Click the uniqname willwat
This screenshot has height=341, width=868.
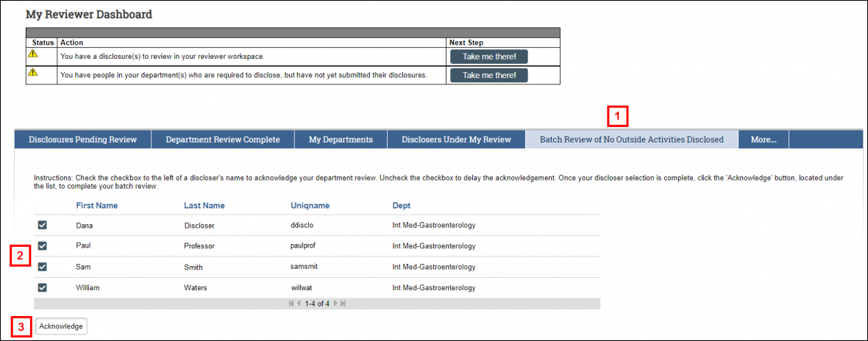pyautogui.click(x=303, y=288)
